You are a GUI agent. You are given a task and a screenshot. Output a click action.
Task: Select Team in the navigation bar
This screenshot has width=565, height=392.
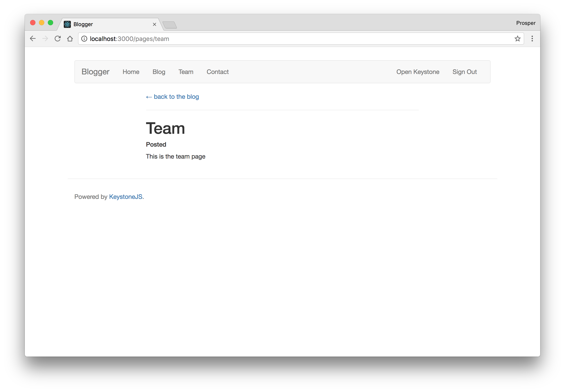tap(186, 72)
